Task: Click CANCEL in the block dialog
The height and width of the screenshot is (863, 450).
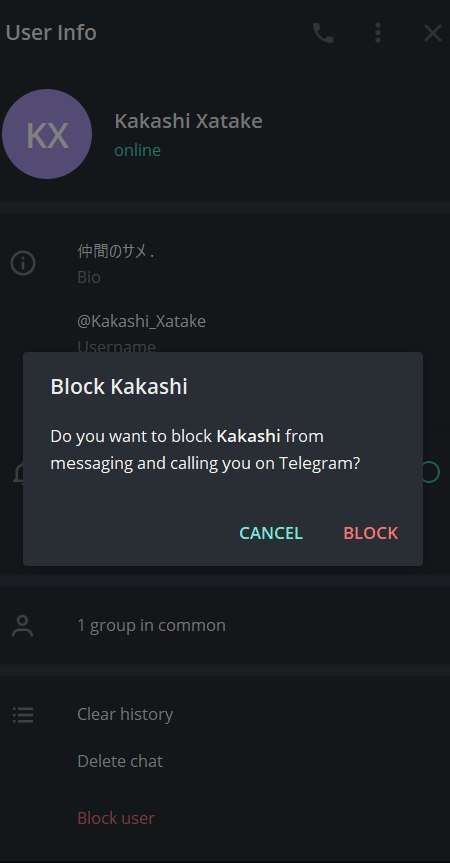Action: pos(271,533)
